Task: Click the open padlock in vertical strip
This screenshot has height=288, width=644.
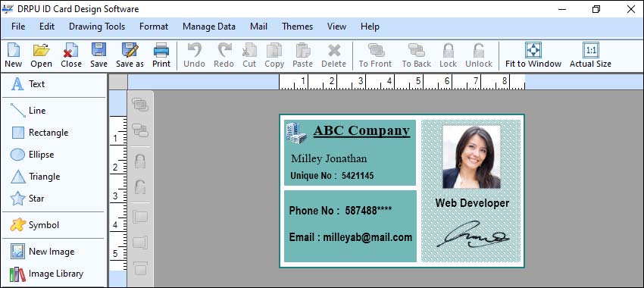Action: 140,186
